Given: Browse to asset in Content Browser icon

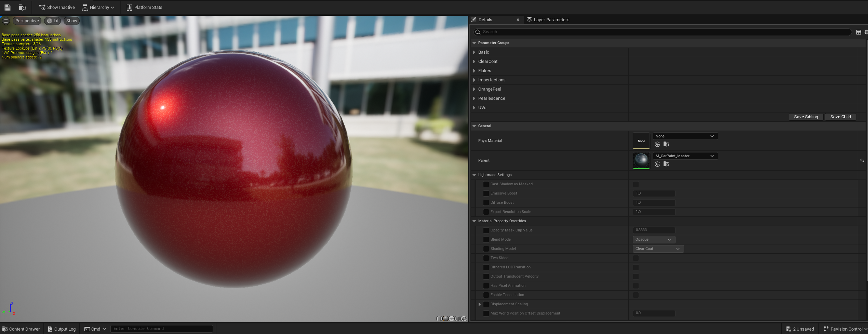Looking at the screenshot, I should click(22, 7).
